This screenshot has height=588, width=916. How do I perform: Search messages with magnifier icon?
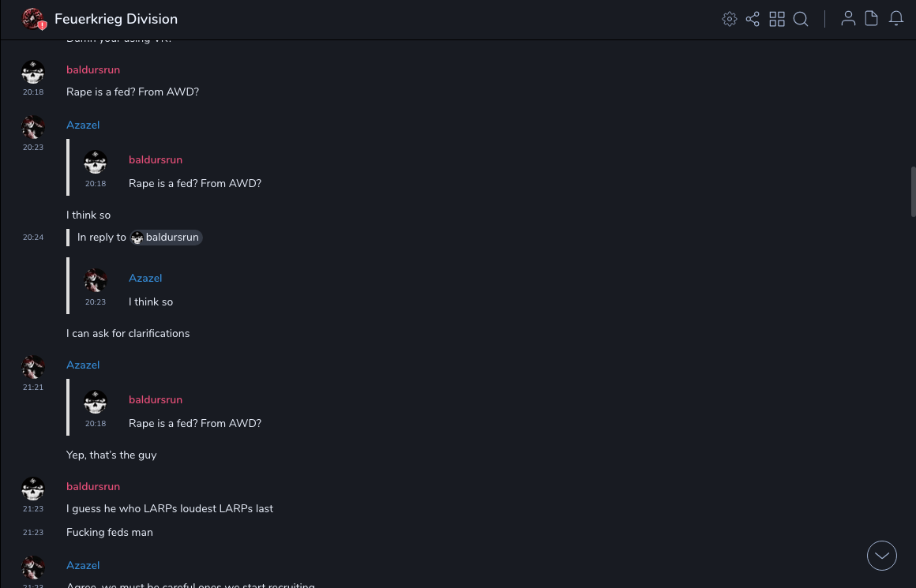click(801, 19)
